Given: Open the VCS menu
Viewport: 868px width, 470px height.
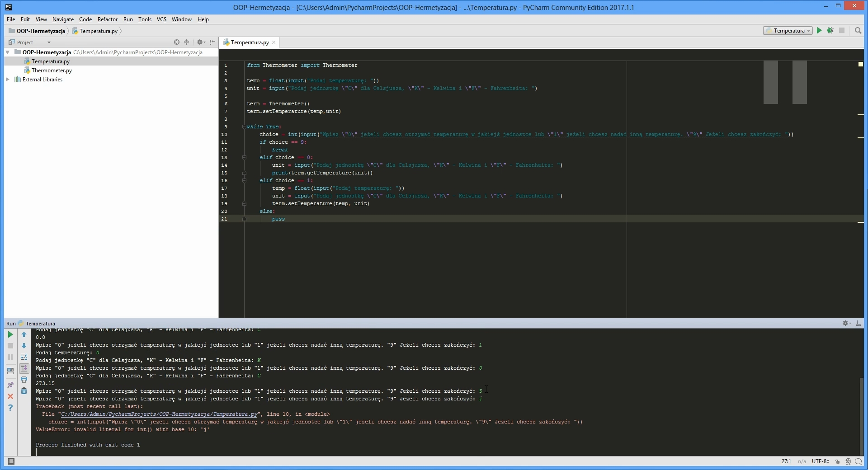Looking at the screenshot, I should [x=161, y=19].
